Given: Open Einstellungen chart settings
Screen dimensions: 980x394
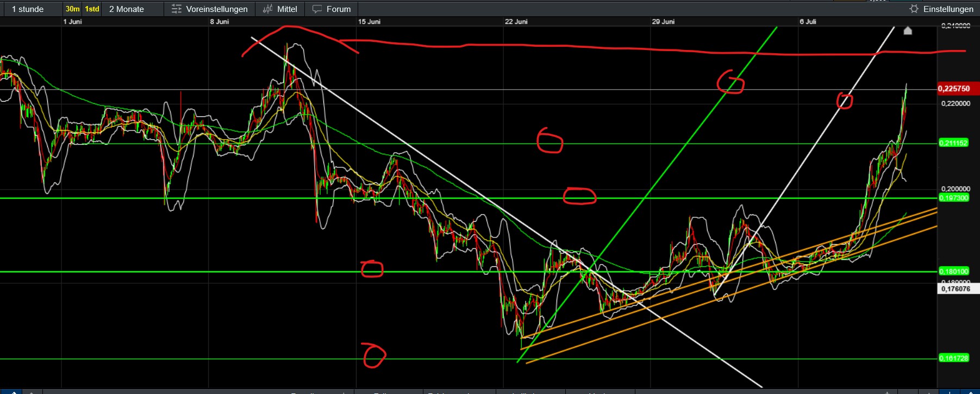Looking at the screenshot, I should 948,9.
